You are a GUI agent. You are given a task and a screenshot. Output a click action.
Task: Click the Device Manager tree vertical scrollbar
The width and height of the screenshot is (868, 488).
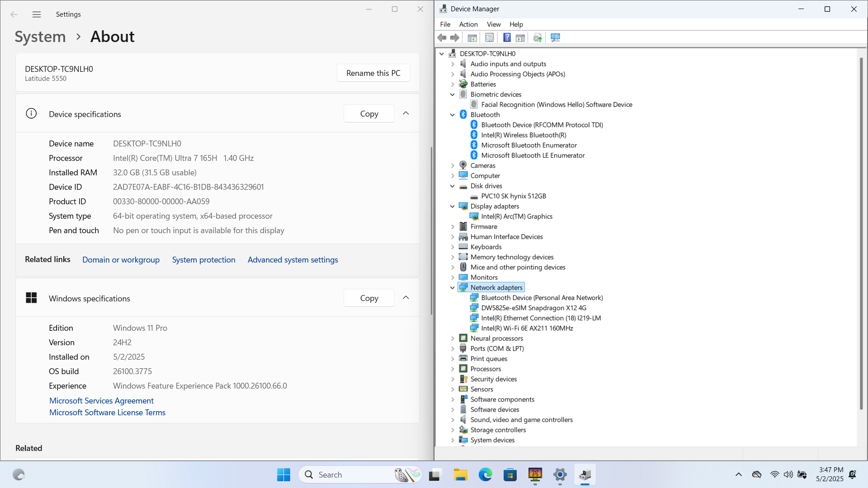pos(861,233)
